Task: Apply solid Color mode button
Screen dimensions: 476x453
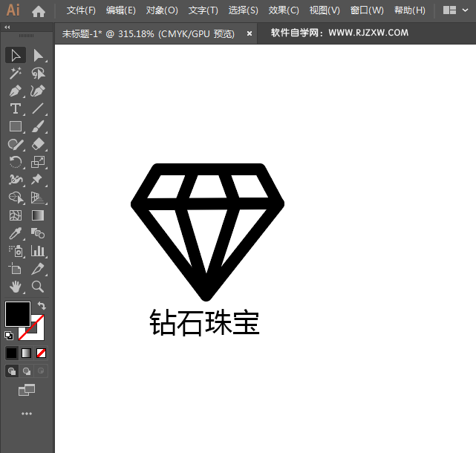Action: pyautogui.click(x=12, y=353)
